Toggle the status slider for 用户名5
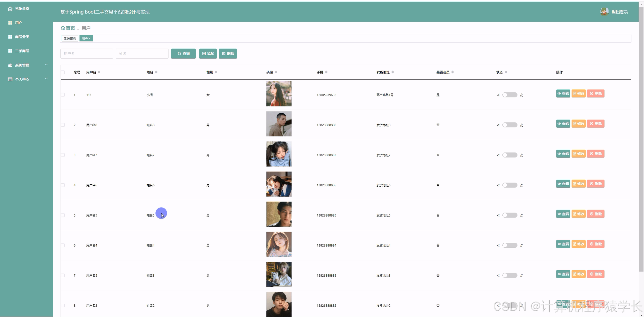This screenshot has height=317, width=644. 510,215
